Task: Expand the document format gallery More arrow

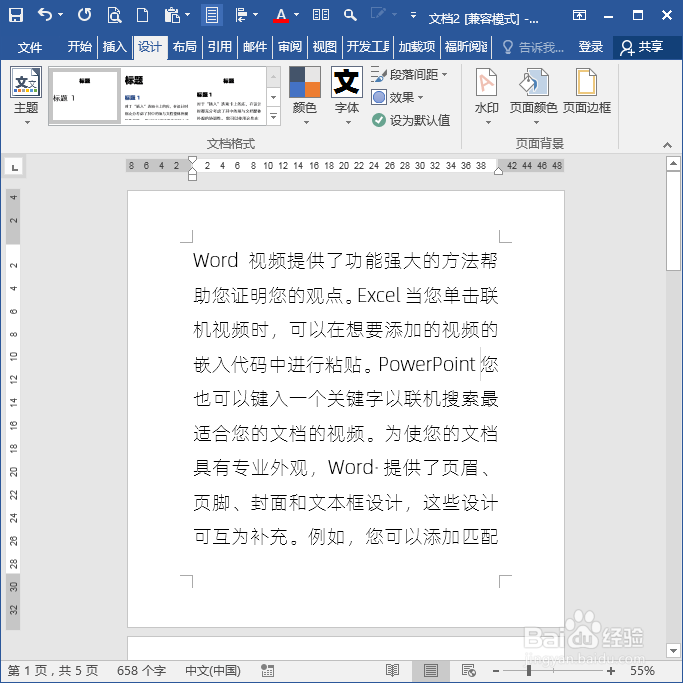Action: 274,117
